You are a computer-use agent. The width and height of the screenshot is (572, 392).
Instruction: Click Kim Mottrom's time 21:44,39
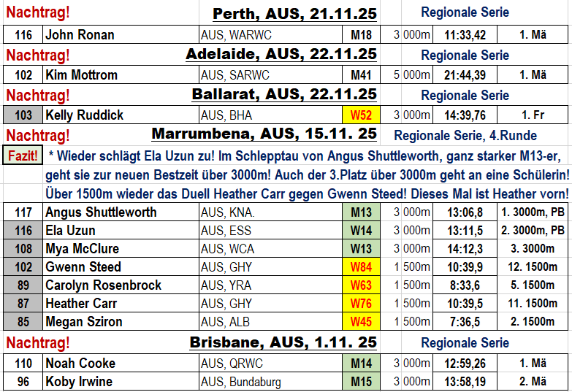click(465, 74)
